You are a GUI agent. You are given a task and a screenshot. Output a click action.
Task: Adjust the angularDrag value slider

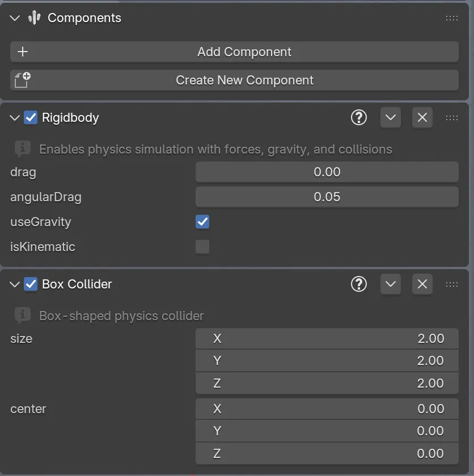[x=327, y=197]
